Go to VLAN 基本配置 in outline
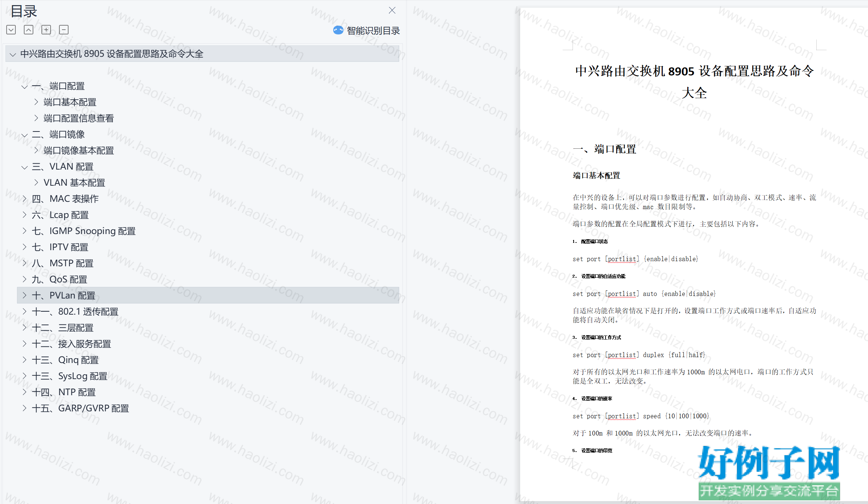The width and height of the screenshot is (868, 504). click(74, 183)
